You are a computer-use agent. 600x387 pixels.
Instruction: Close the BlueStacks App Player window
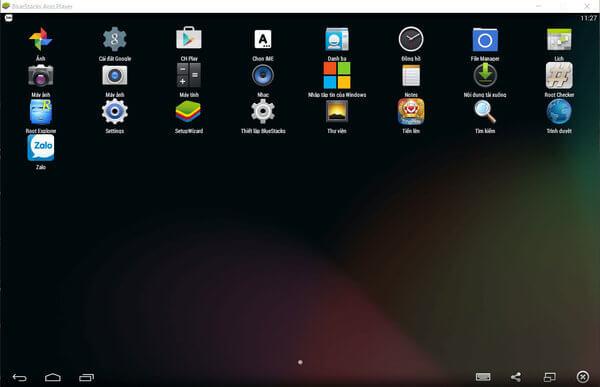[x=587, y=6]
